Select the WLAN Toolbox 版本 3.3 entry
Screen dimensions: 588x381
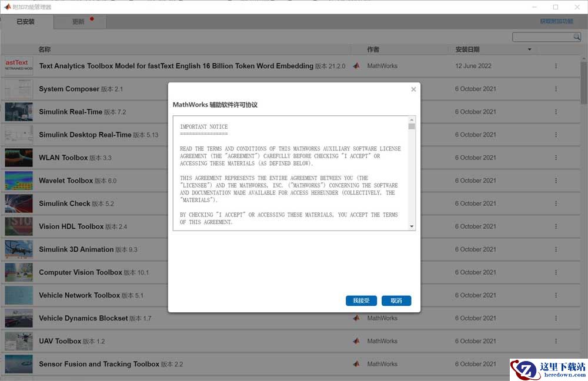point(75,158)
